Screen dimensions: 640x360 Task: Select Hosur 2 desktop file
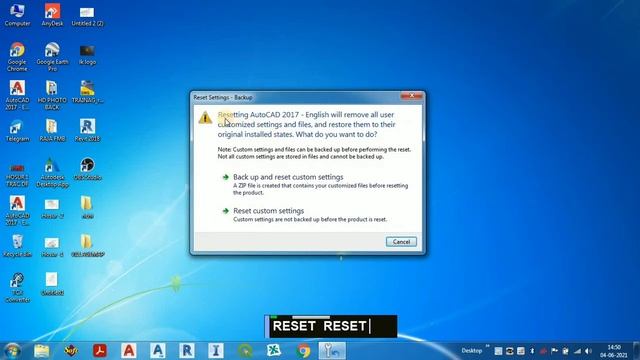pos(52,208)
